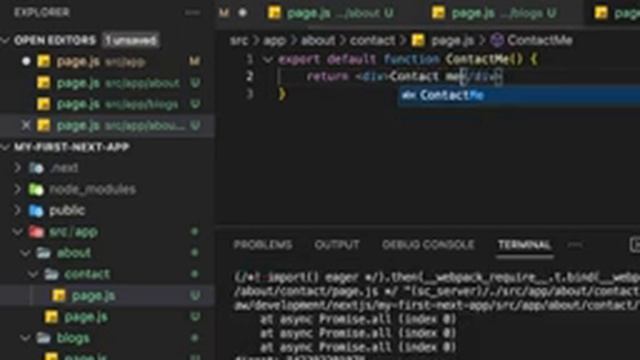Image resolution: width=640 pixels, height=360 pixels.
Task: Click line number 3 in the gutter
Action: tap(249, 94)
